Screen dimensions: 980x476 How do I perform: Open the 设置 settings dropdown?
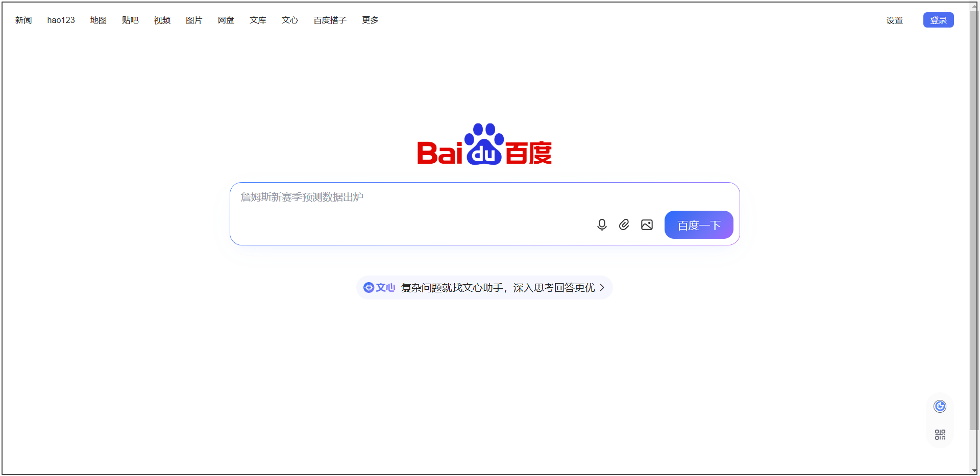[894, 20]
